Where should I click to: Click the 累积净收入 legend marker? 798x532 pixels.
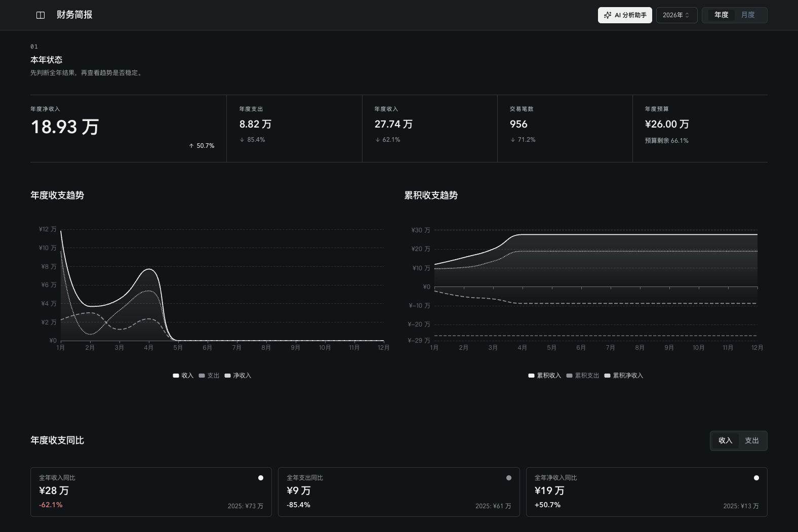[x=607, y=376]
